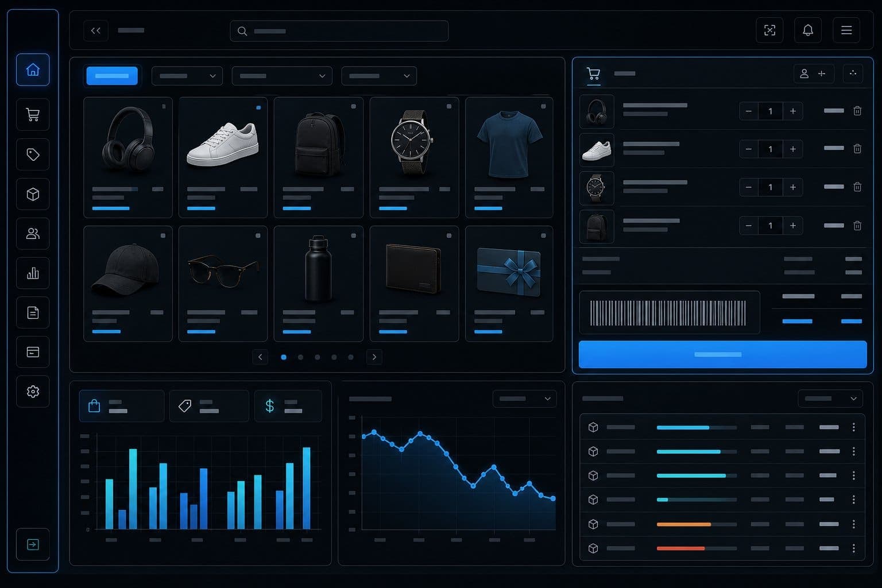882x588 pixels.
Task: Select the active blue filter tab above products
Action: click(x=112, y=76)
